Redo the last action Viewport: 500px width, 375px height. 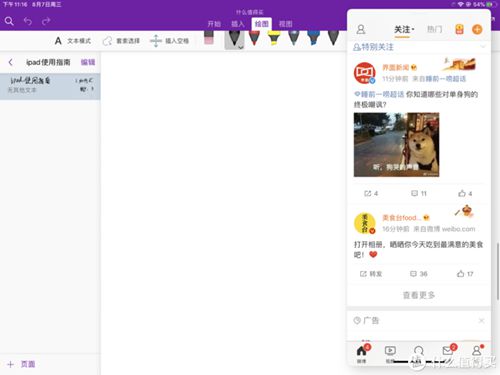point(46,21)
